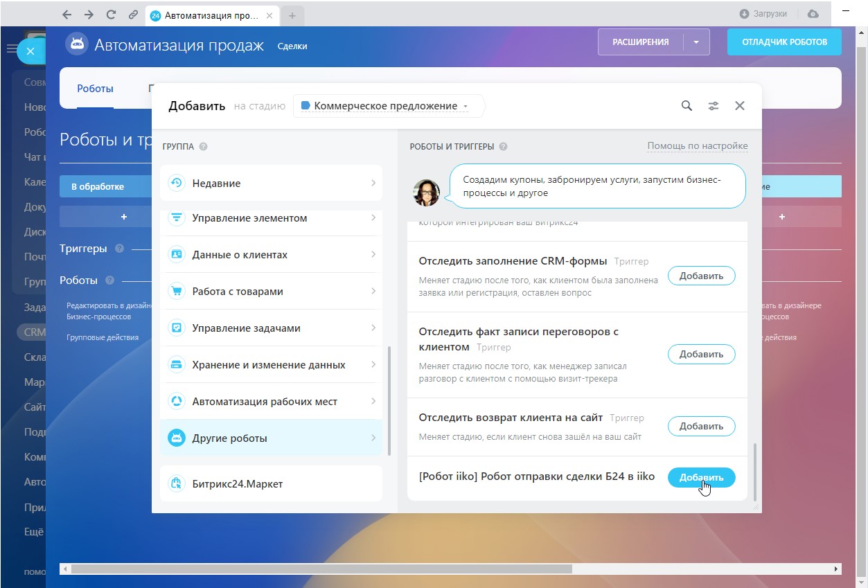Open РАСШИРЕНИЯ dropdown arrow
The width and height of the screenshot is (868, 588).
coord(697,42)
